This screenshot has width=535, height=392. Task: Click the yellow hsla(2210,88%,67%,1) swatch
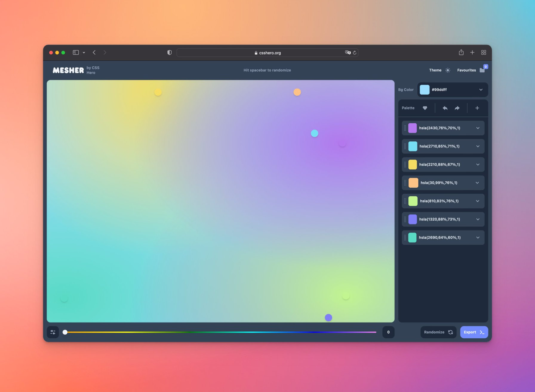[x=412, y=165]
